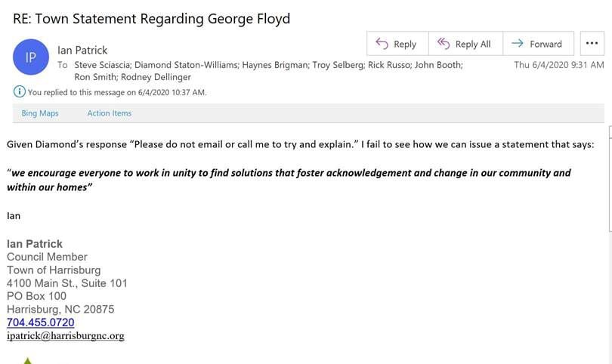Open the Bing Maps add-in tab

coord(40,113)
